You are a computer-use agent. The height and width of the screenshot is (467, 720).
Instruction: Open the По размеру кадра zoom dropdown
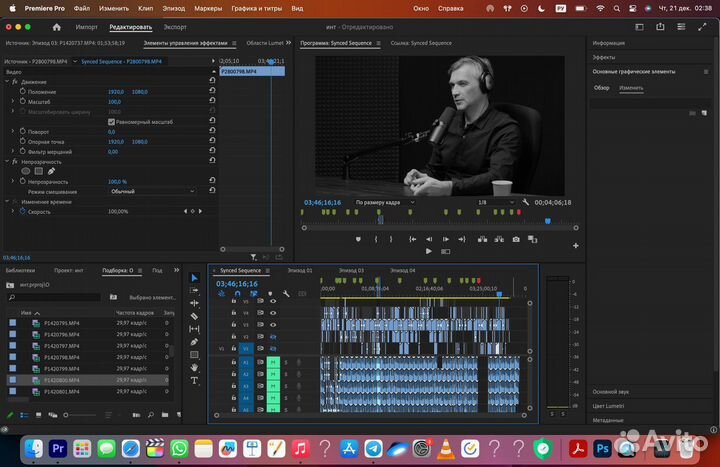point(384,202)
